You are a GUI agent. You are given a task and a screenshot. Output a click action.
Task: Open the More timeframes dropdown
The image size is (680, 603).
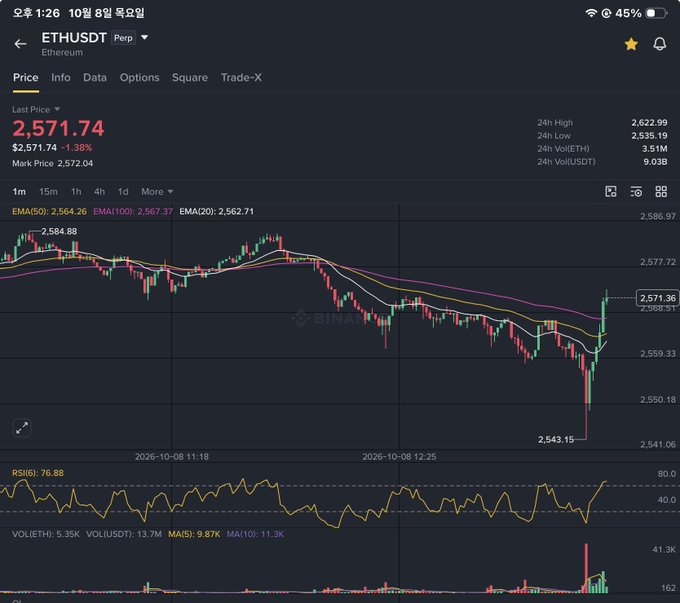(x=157, y=192)
